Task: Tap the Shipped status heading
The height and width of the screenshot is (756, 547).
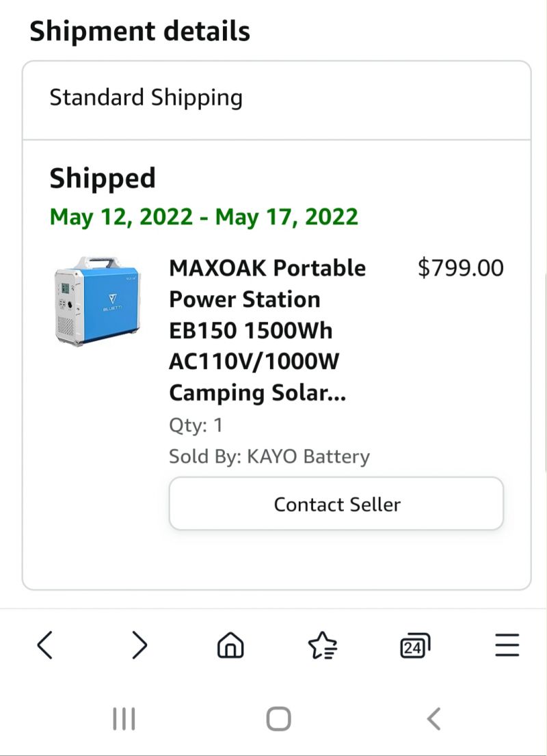Action: tap(103, 178)
